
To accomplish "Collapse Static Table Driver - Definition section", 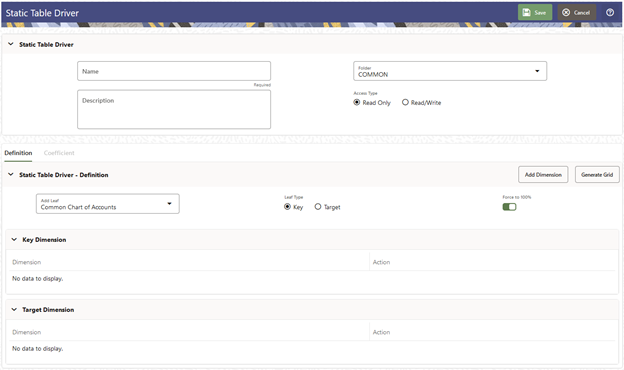I will 11,175.
